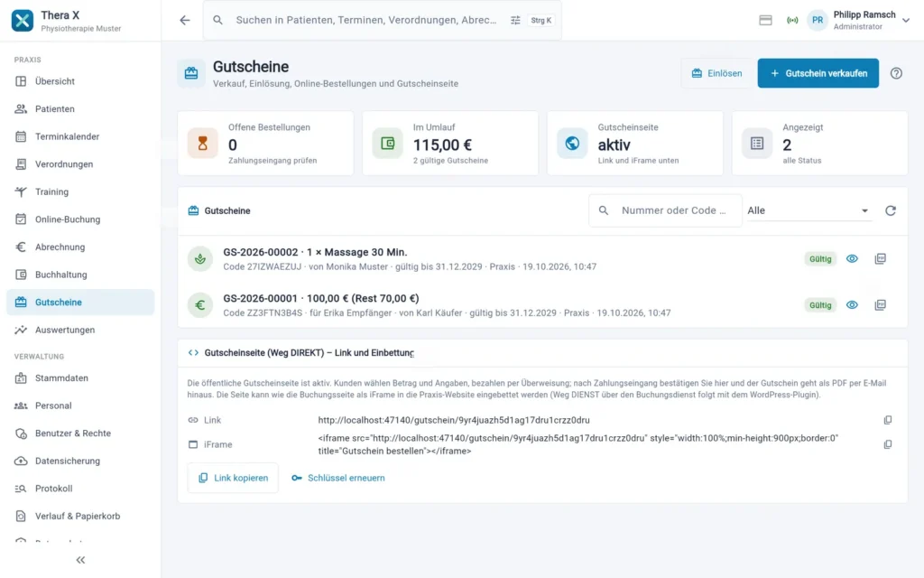Click Schlüssel erneuern link
Viewport: 924px width, 578px height.
coord(338,478)
